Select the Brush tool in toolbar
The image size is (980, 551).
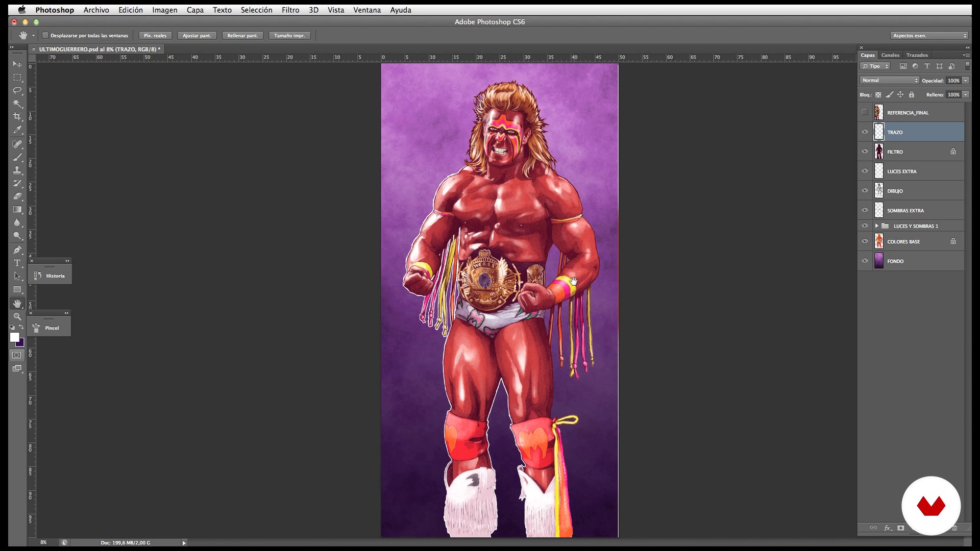(17, 157)
